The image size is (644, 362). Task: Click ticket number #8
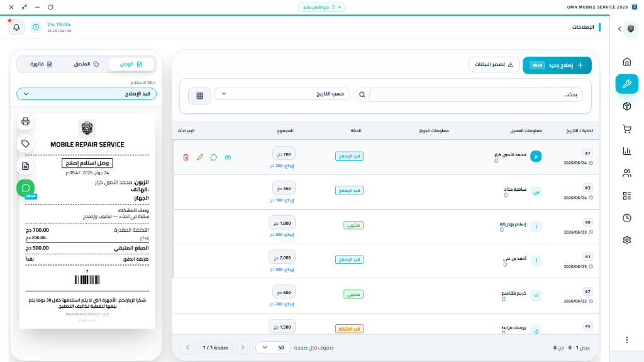588,222
